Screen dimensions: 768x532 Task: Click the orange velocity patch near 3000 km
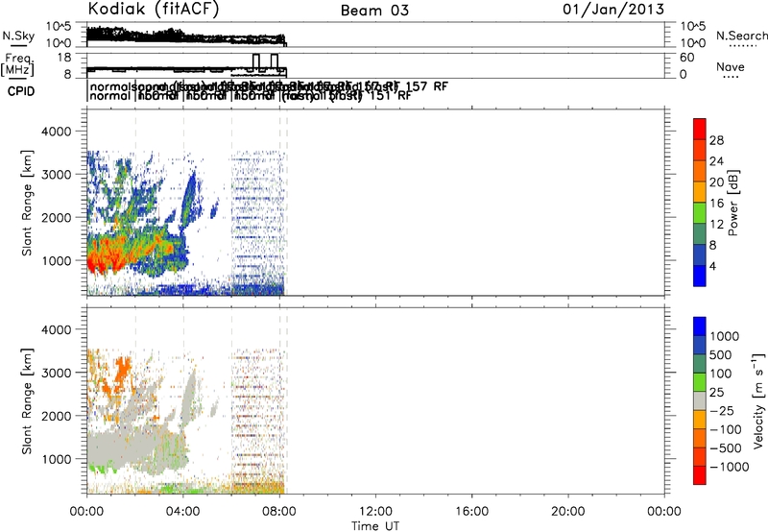click(x=122, y=370)
